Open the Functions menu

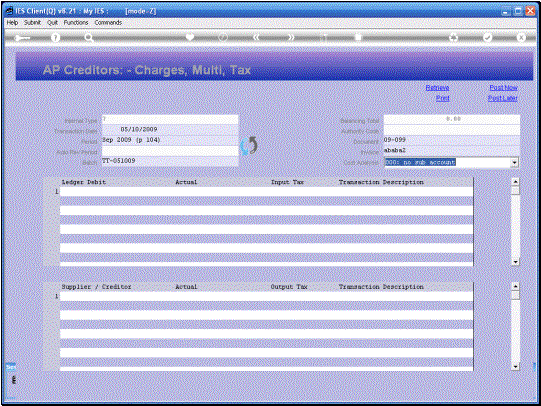[x=76, y=22]
